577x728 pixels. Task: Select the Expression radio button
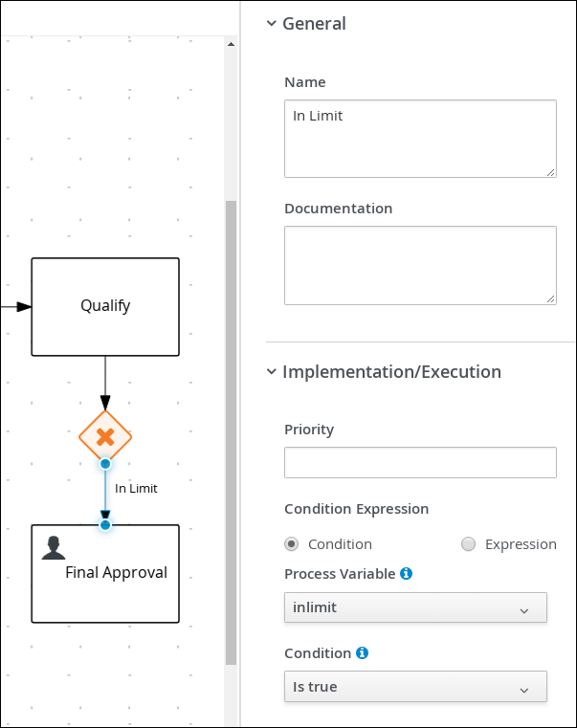468,544
